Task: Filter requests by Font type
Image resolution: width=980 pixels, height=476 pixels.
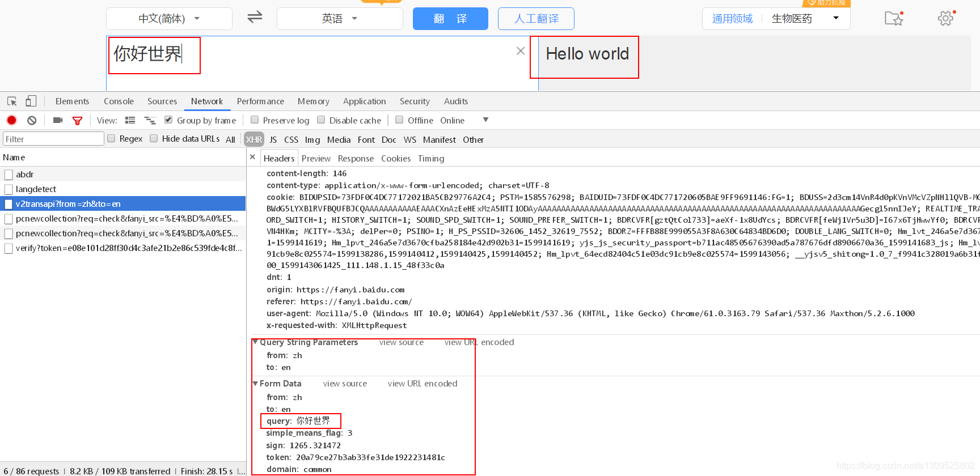Action: [x=366, y=139]
